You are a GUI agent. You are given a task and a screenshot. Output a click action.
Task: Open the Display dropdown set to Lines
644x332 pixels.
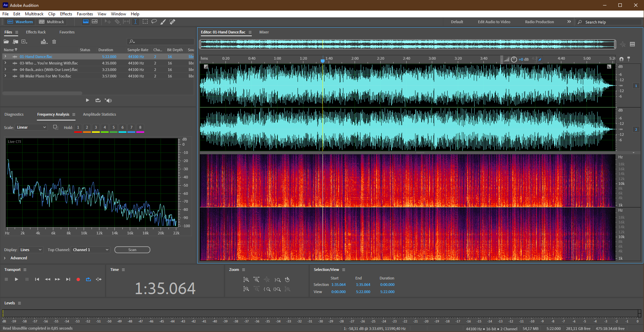[x=31, y=250]
